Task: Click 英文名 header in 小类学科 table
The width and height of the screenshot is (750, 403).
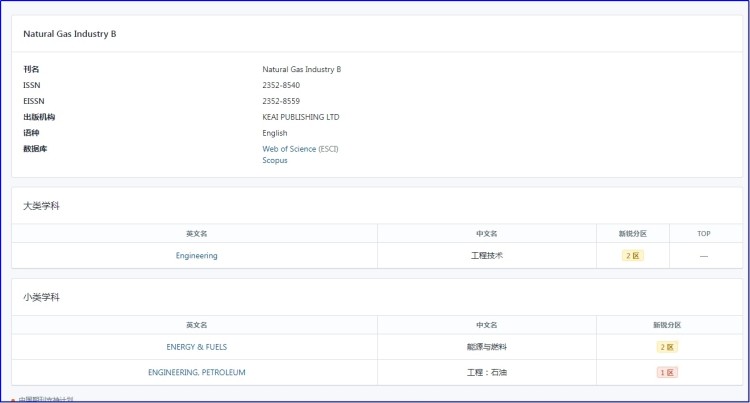Action: pos(196,325)
